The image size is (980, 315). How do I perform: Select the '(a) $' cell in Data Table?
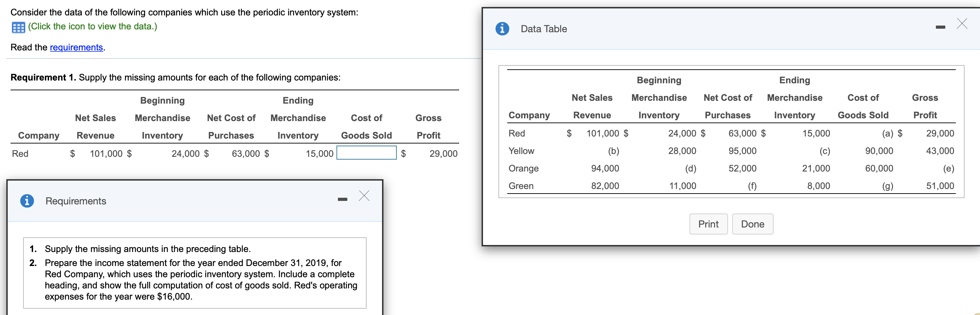coord(892,133)
